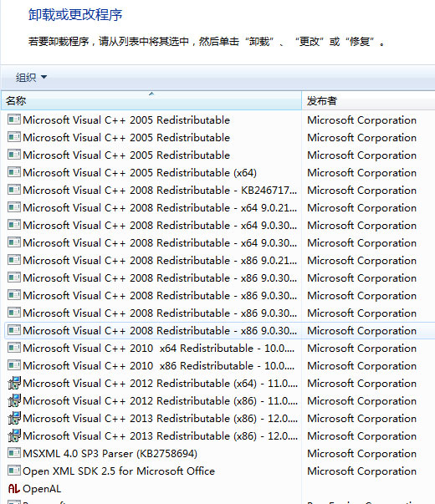The width and height of the screenshot is (435, 504).
Task: Select "Visual C++ 2012 Redistributable (x64) - 11.0..." name
Action: click(161, 383)
